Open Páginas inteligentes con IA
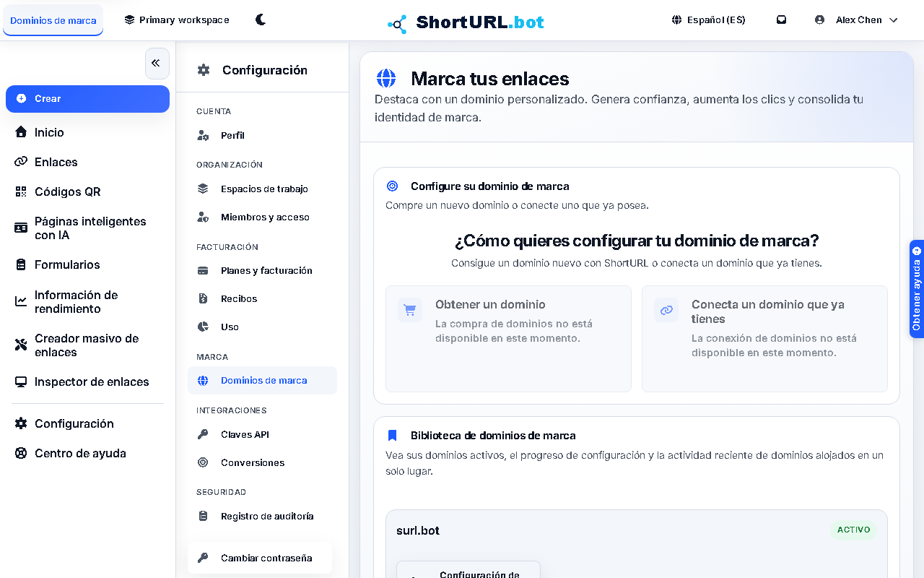924x578 pixels. click(87, 228)
